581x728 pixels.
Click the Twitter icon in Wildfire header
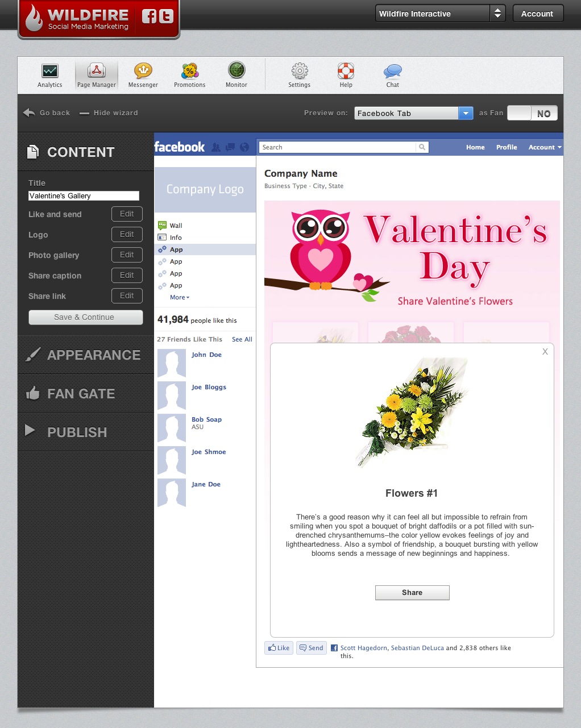[x=166, y=16]
